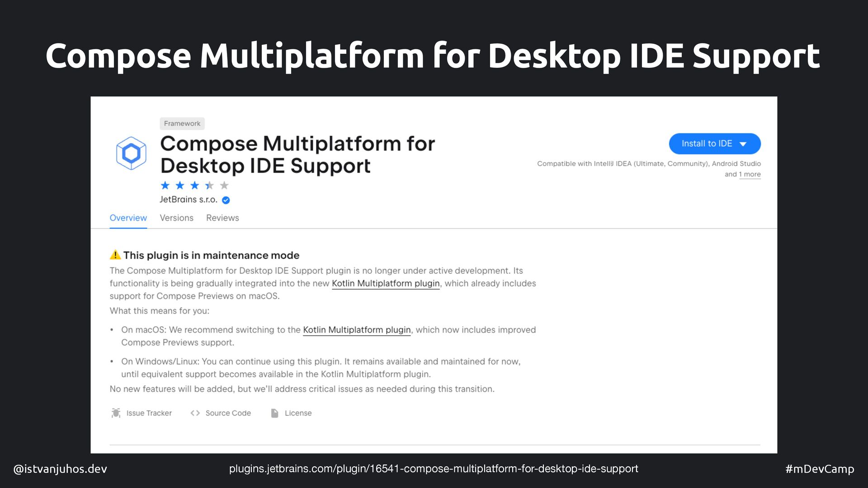
Task: Click the Source Code brackets icon
Action: 195,413
